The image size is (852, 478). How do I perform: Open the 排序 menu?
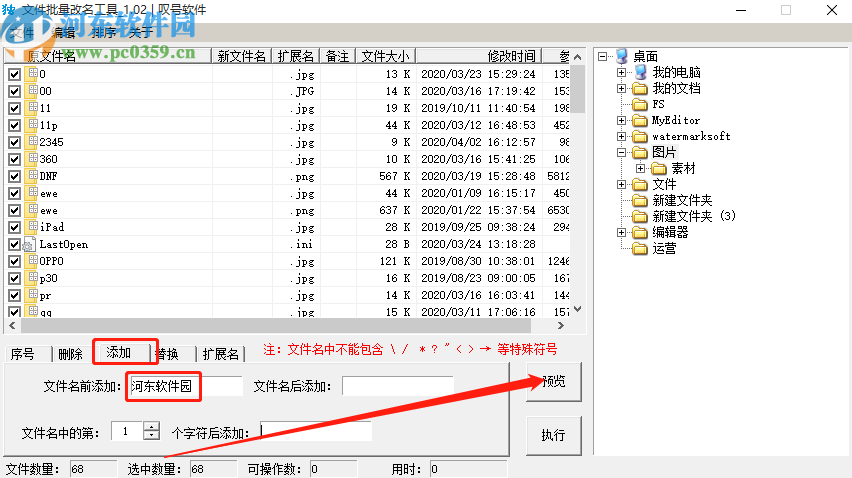(x=104, y=33)
